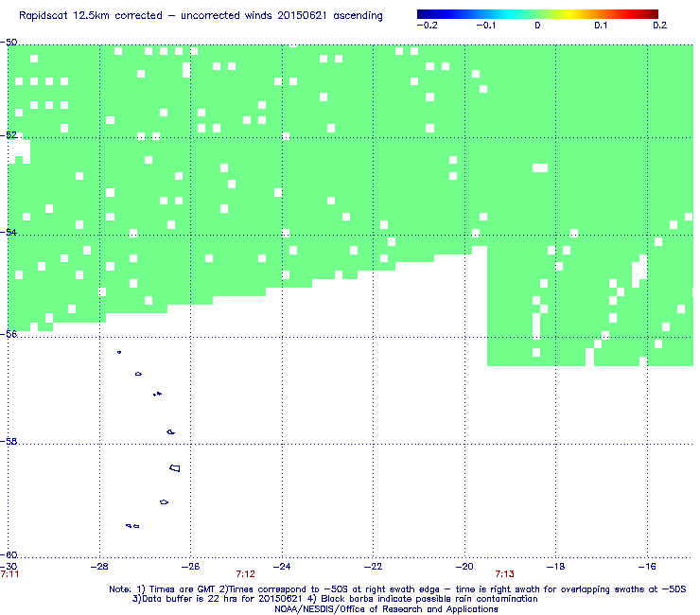Click the red '7:13' time label
Image resolution: width=700 pixels, height=615 pixels.
tap(504, 574)
